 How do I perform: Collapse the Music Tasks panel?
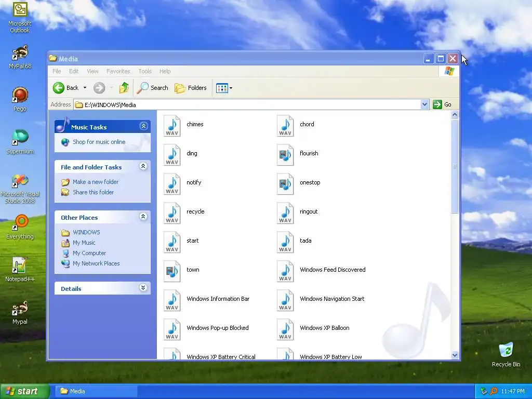143,127
